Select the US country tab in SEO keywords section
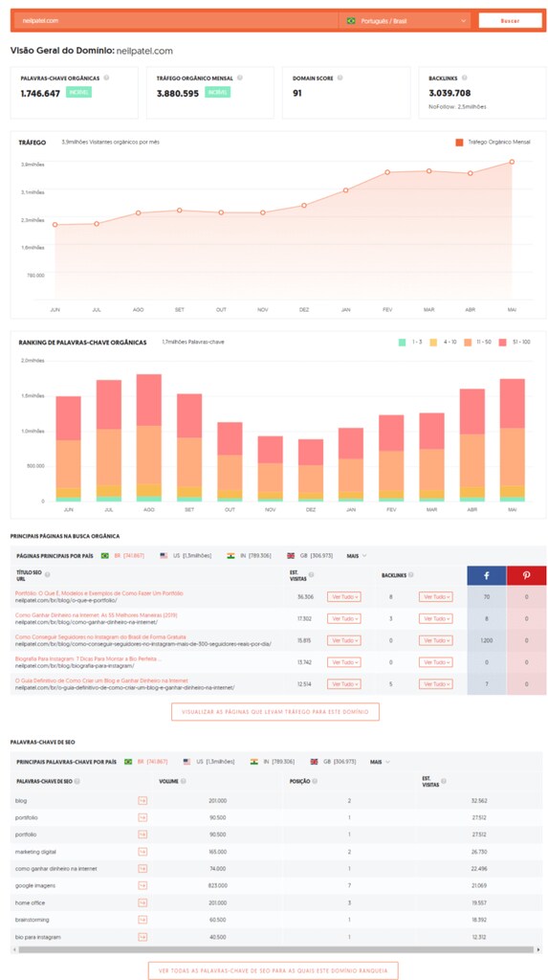The image size is (548, 980). pos(208,762)
